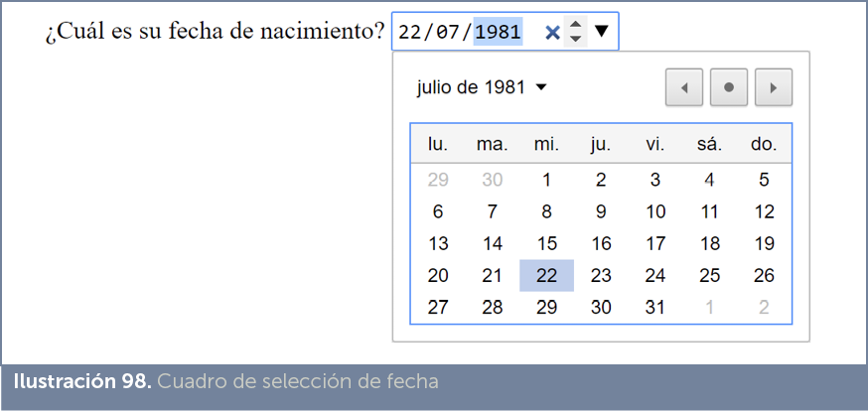Click greyed-out day 2 of next month
The image size is (868, 412).
(763, 308)
